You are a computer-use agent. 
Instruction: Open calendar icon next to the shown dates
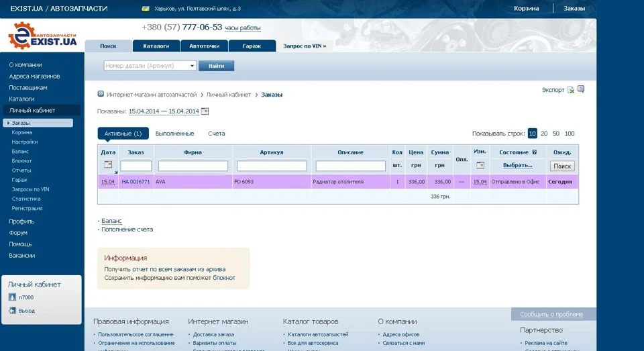(205, 111)
